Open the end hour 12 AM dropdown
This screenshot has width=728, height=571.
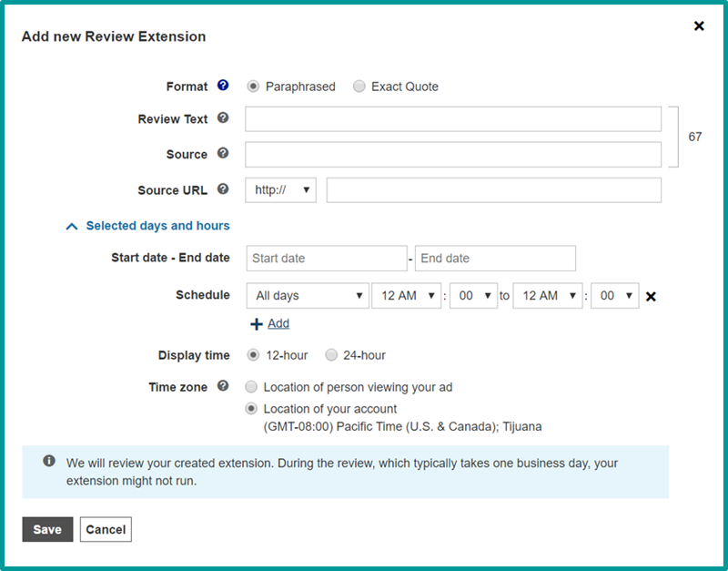click(x=548, y=296)
